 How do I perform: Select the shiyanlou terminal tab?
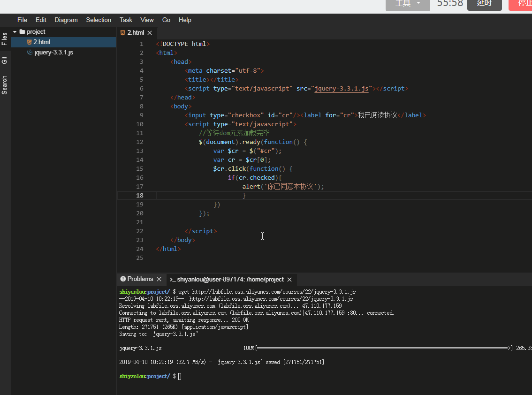pos(230,279)
